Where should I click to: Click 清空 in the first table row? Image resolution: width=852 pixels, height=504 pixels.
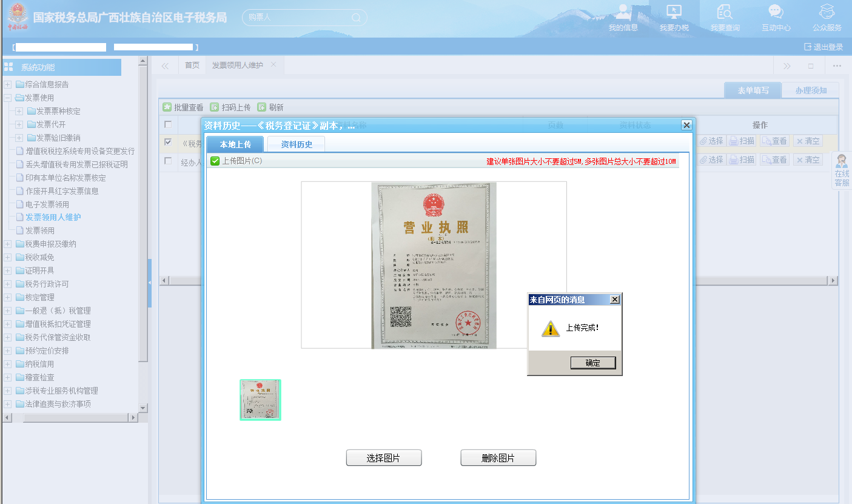click(808, 141)
